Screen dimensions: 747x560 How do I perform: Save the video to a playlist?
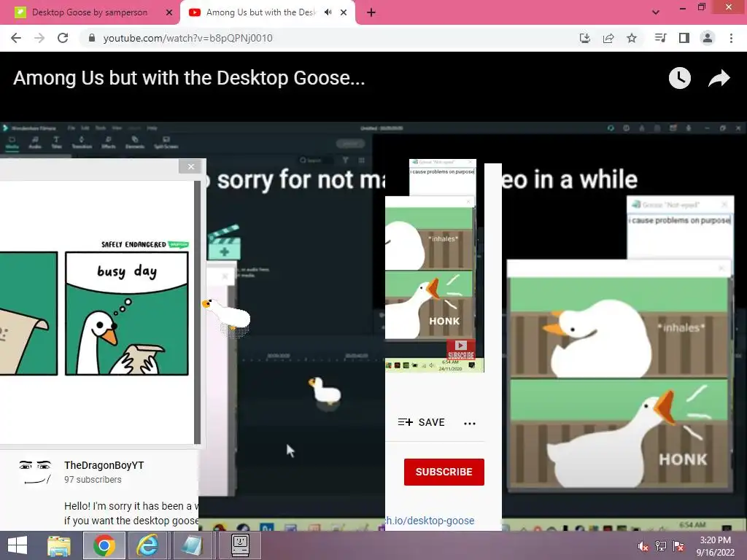pos(422,422)
